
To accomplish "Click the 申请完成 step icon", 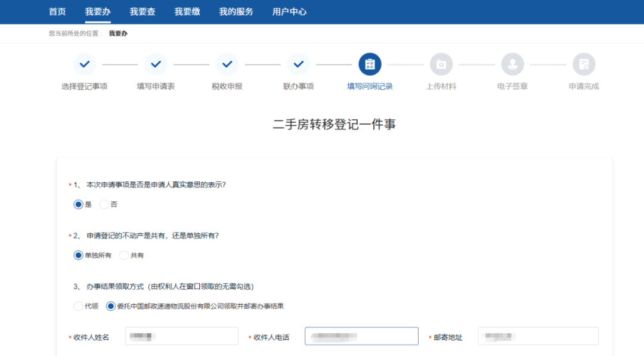I will click(x=584, y=64).
